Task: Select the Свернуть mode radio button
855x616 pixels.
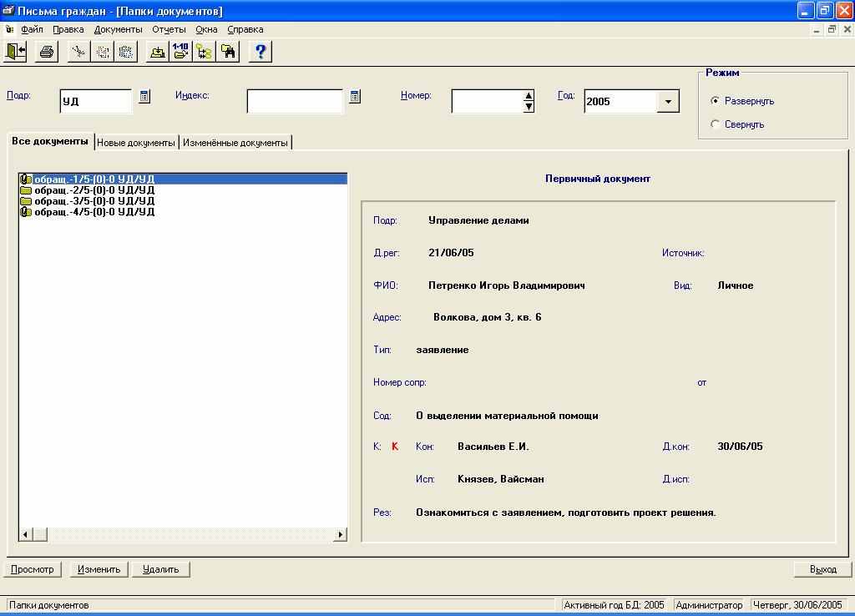Action: coord(715,124)
